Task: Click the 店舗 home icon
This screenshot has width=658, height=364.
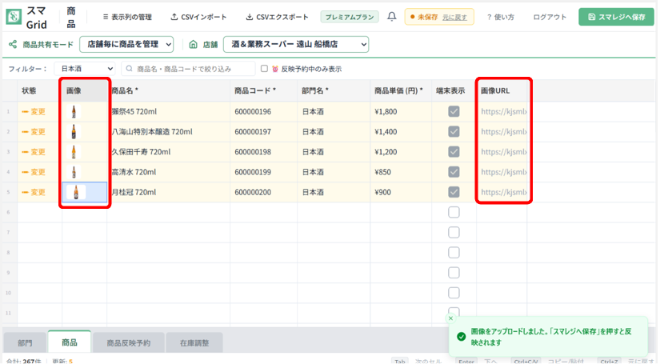Action: click(193, 44)
